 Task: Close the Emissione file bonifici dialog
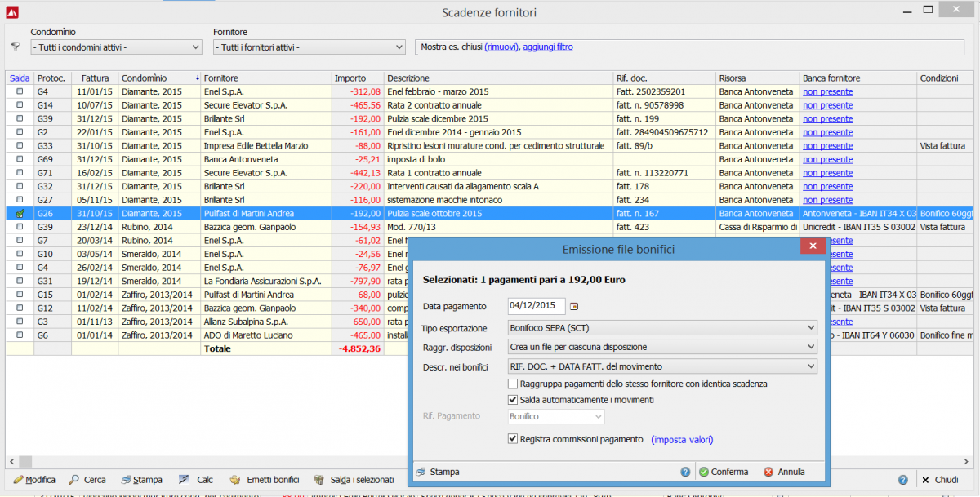click(x=812, y=246)
